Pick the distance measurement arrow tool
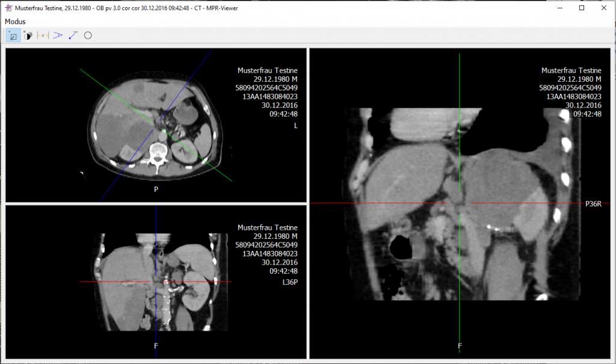 click(x=73, y=35)
